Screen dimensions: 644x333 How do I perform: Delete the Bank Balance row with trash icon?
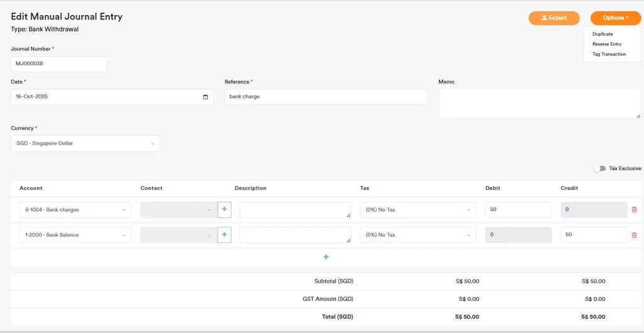pos(633,235)
